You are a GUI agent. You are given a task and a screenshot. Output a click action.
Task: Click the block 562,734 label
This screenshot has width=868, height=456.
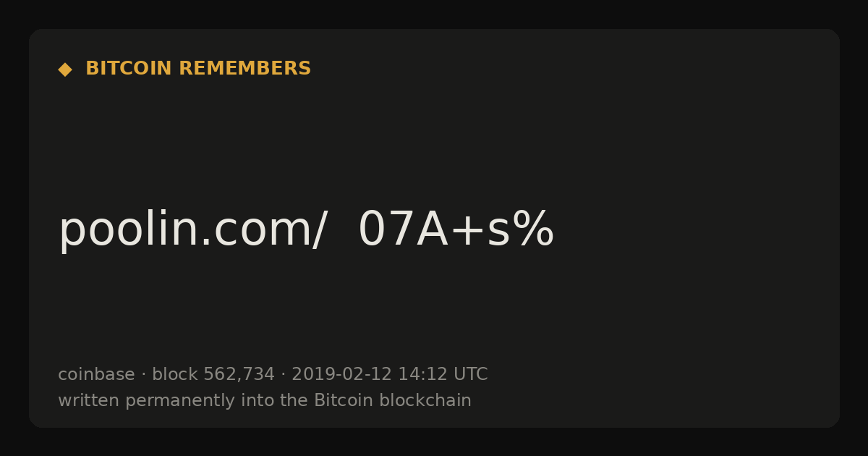coord(213,375)
